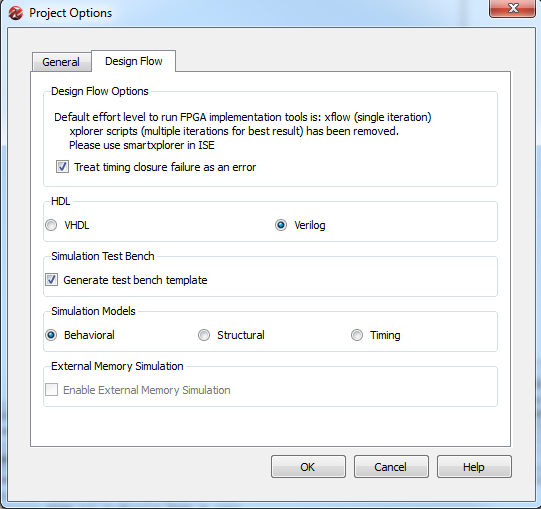This screenshot has width=541, height=509.
Task: Click the Project Options title bar icon
Action: 16,13
